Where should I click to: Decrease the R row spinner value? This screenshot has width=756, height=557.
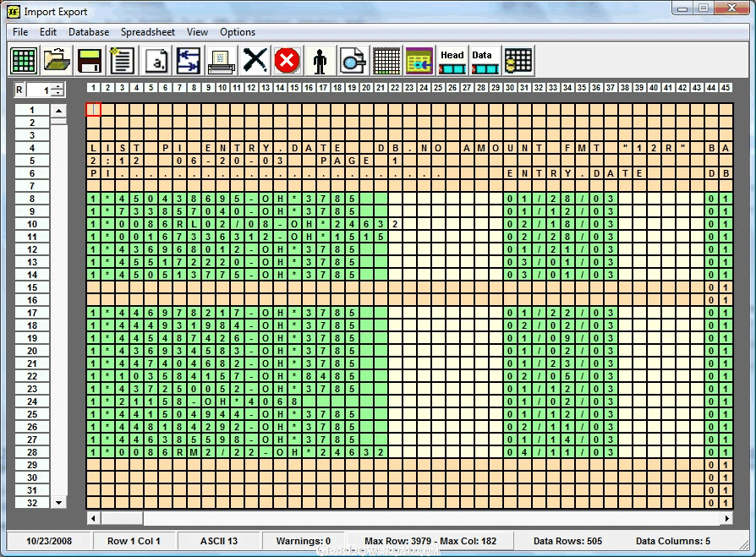(58, 93)
